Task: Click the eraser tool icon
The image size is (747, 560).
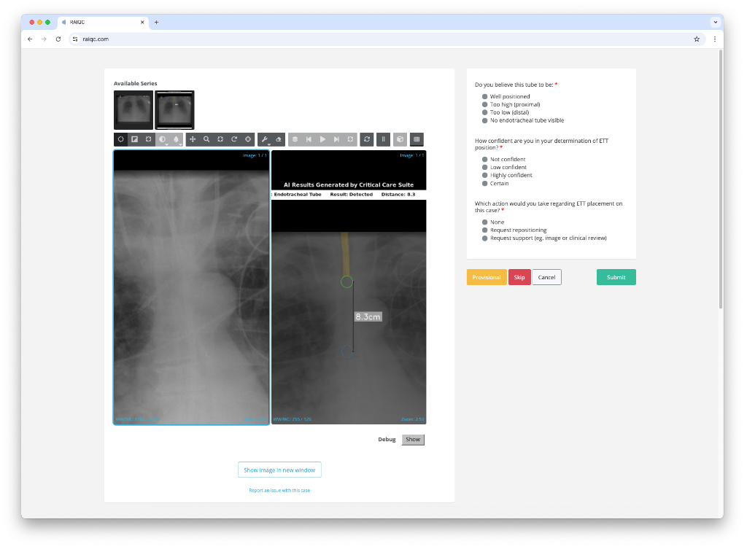Action: (x=278, y=139)
